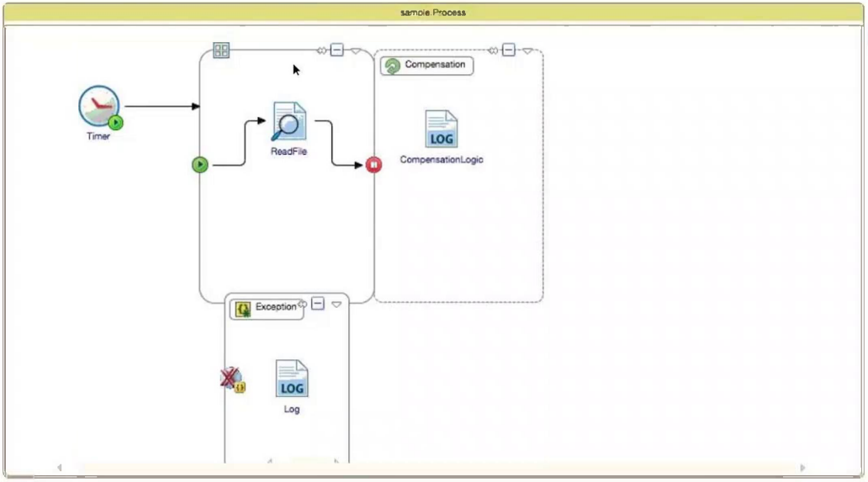Click the Compensation label
The image size is (868, 482).
pyautogui.click(x=435, y=64)
